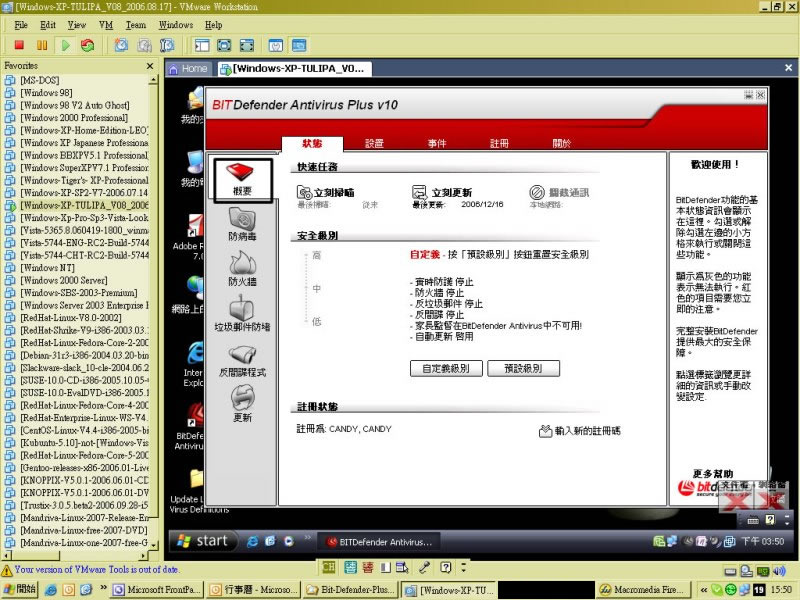Switch to the 關於 about tab
The image size is (800, 600).
coord(561,143)
